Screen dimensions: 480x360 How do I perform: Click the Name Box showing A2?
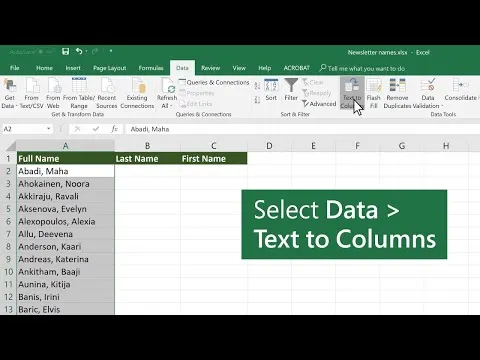coord(24,129)
